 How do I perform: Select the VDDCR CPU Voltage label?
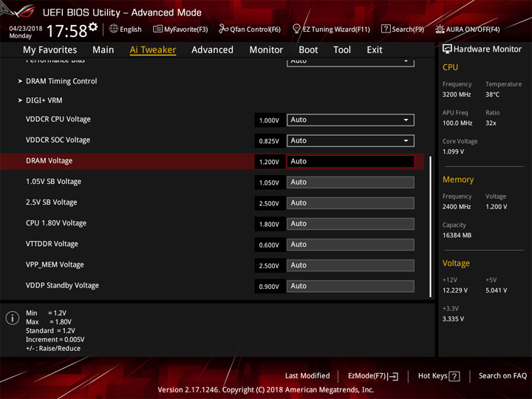point(58,120)
